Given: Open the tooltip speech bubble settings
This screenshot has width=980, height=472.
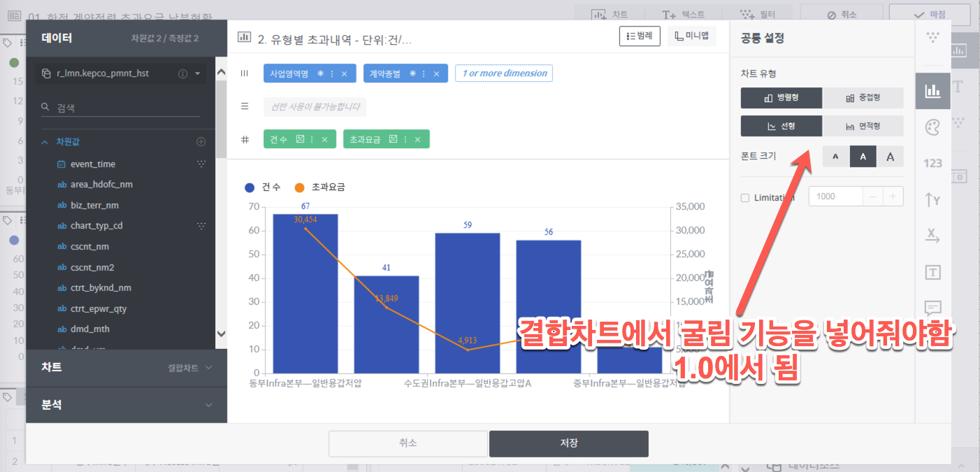Looking at the screenshot, I should (x=932, y=308).
